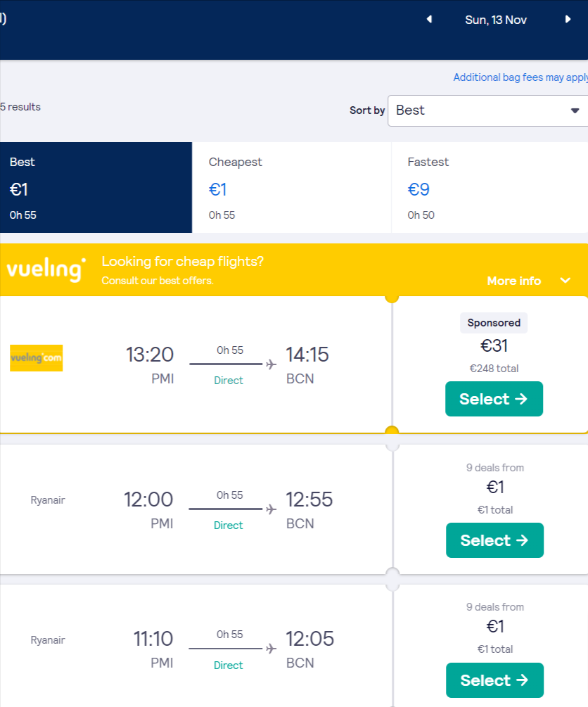Select the Ryanair 11:10 flight
This screenshot has height=707, width=588.
click(494, 680)
